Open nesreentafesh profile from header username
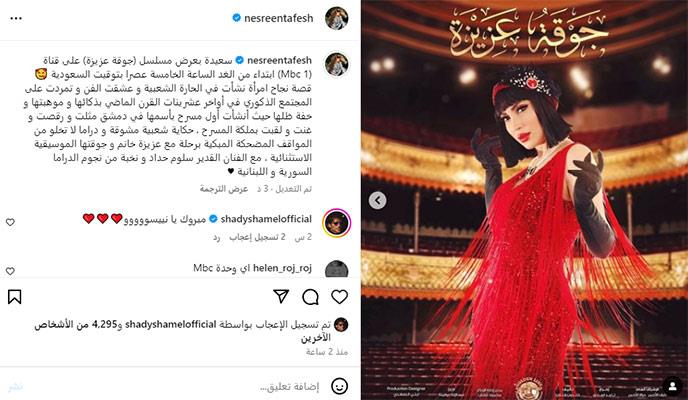688x400 pixels. tap(279, 18)
